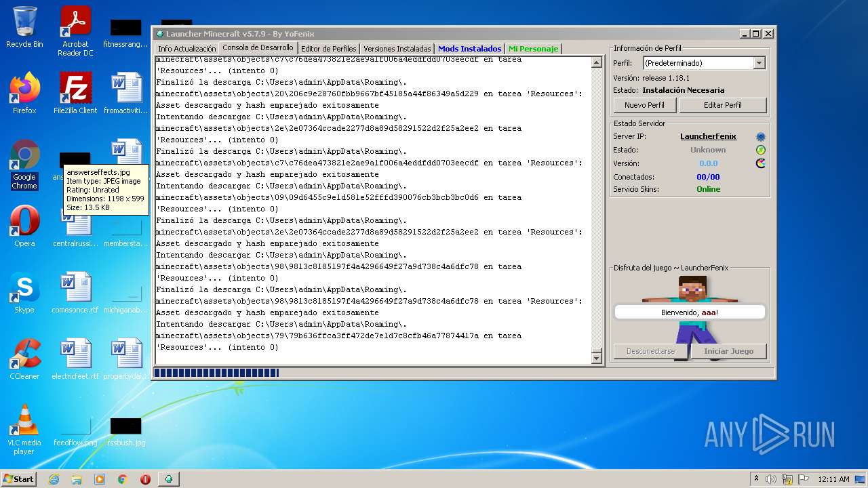Select rssbush.jpg file on desktop
Screen dimensions: 868x488
point(126,432)
